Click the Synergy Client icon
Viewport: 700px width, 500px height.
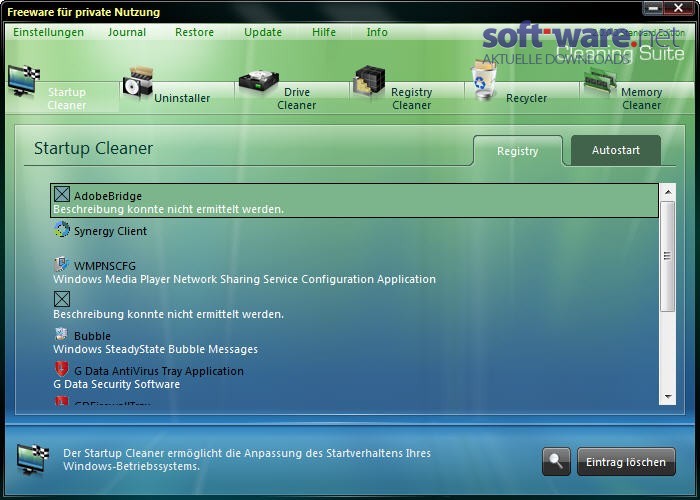(x=62, y=229)
